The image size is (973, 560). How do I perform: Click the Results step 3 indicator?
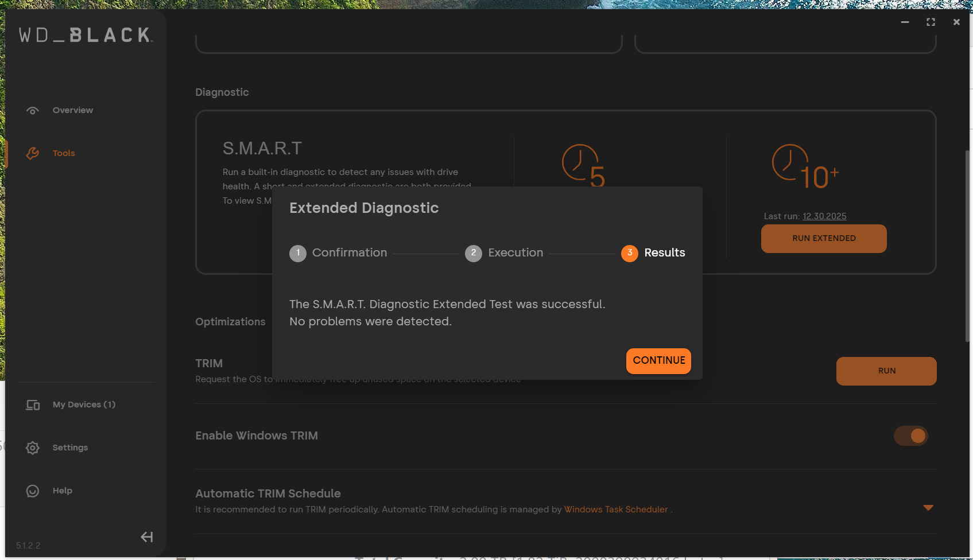[x=630, y=253]
